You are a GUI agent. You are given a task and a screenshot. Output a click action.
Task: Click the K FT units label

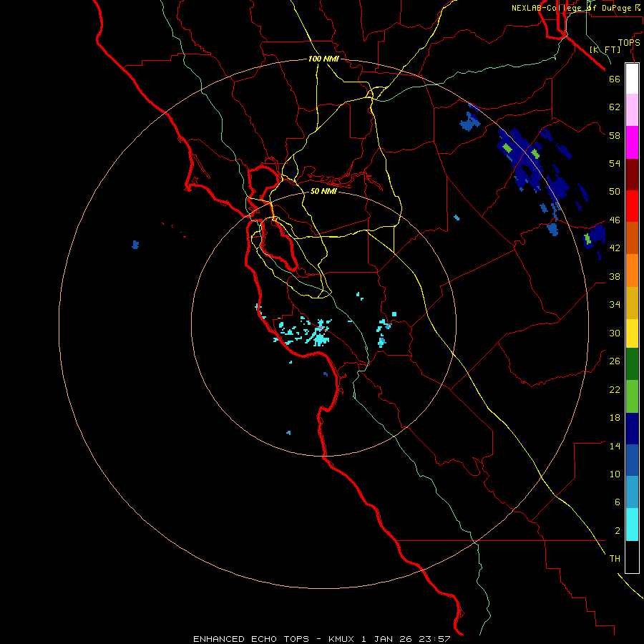tap(605, 49)
